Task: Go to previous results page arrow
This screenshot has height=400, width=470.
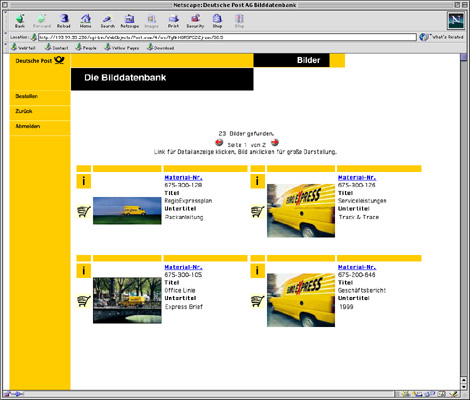Action: pyautogui.click(x=219, y=143)
